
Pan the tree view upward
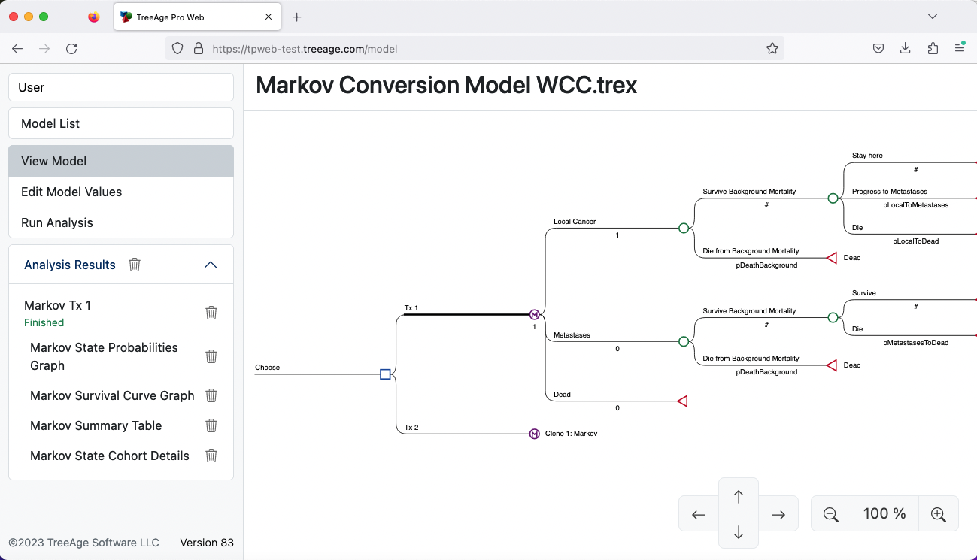pos(739,496)
